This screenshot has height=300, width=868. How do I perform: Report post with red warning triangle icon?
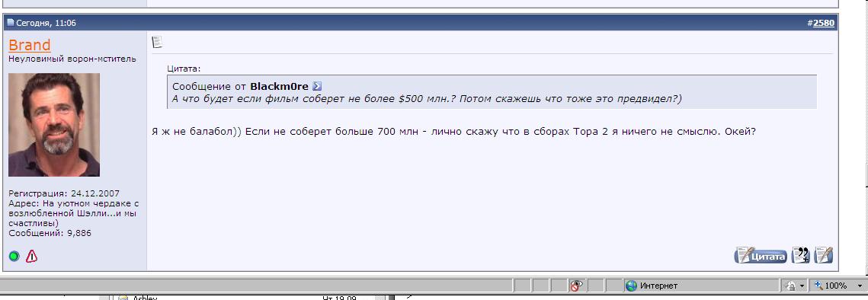(x=31, y=257)
